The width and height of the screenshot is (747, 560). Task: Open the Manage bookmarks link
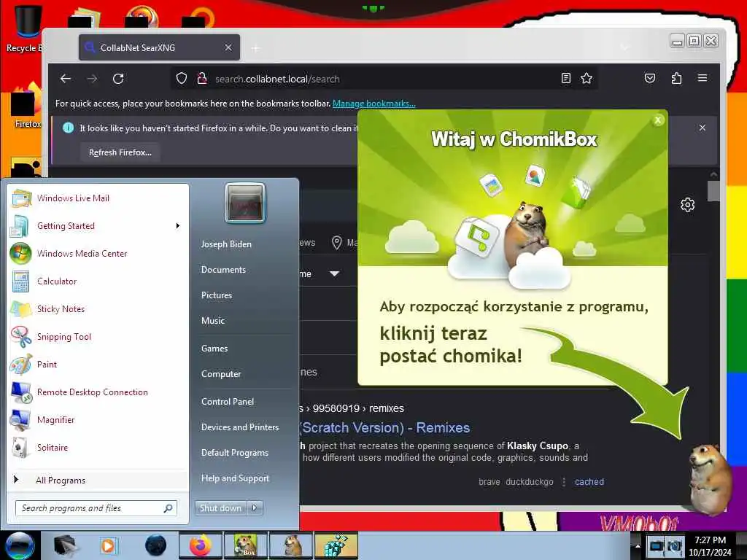pos(374,104)
